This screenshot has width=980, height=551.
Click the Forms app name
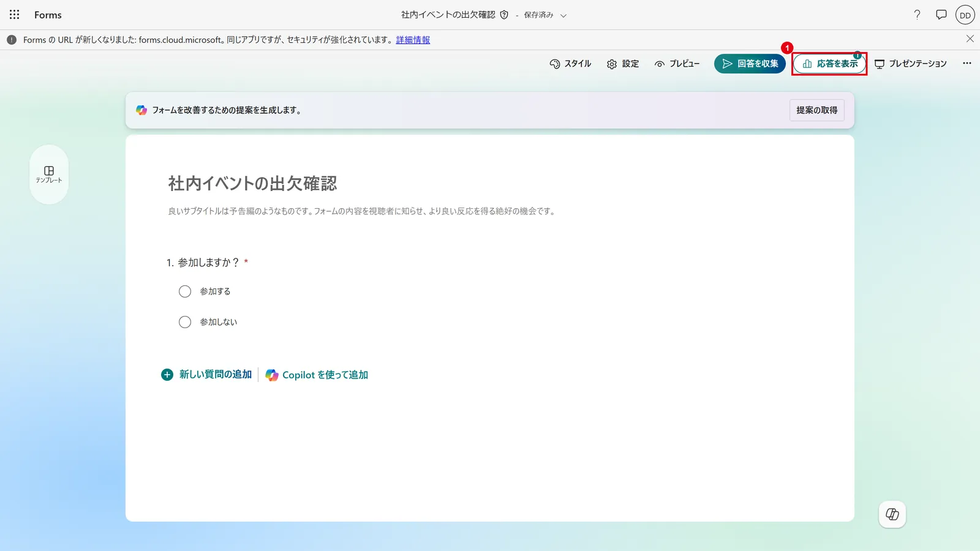tap(48, 15)
